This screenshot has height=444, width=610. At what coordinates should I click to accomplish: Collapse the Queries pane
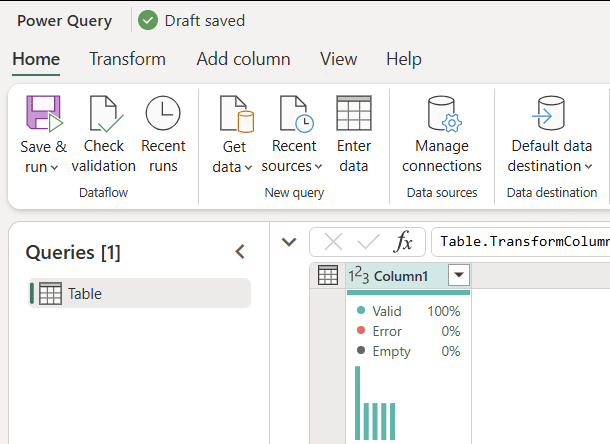tap(240, 252)
